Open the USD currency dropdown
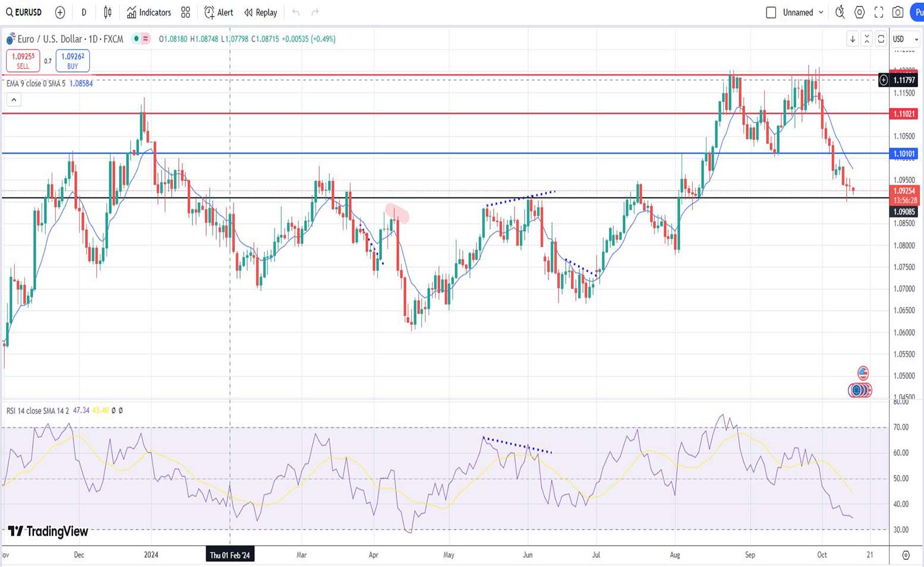924x567 pixels. click(905, 39)
